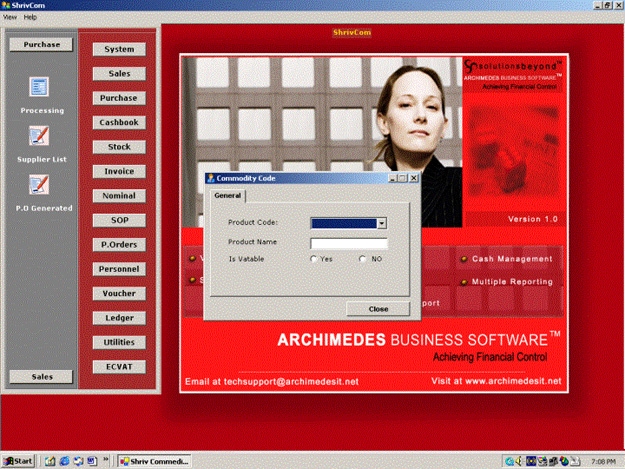This screenshot has width=625, height=469.
Task: Select NO for Is Vatable
Action: pyautogui.click(x=363, y=259)
